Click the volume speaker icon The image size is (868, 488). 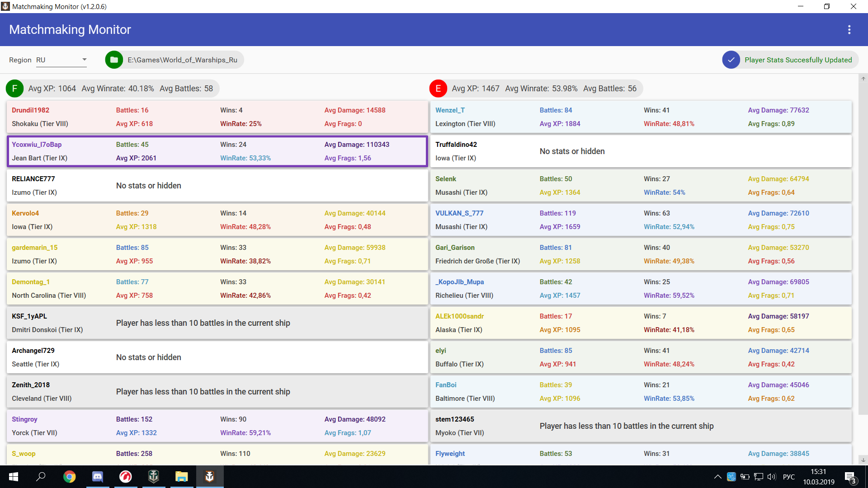(x=771, y=477)
